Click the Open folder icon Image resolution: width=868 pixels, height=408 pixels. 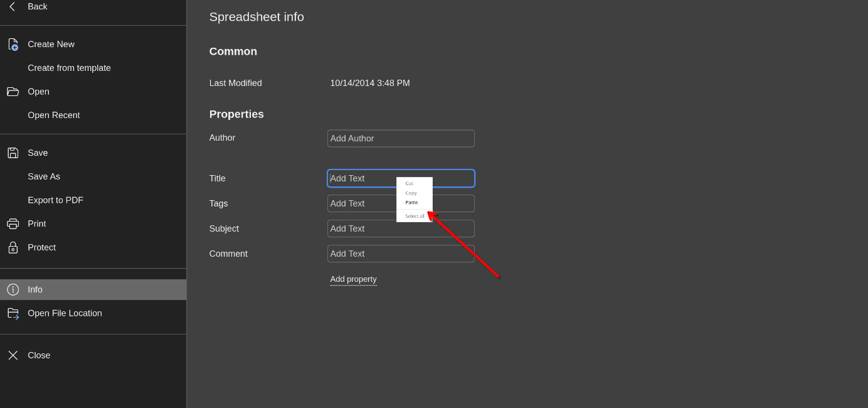pos(13,92)
